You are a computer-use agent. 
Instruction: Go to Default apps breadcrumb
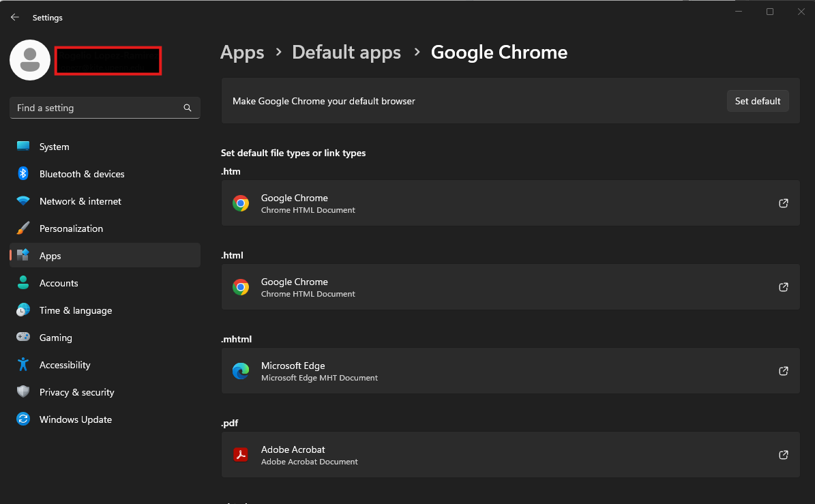(346, 53)
